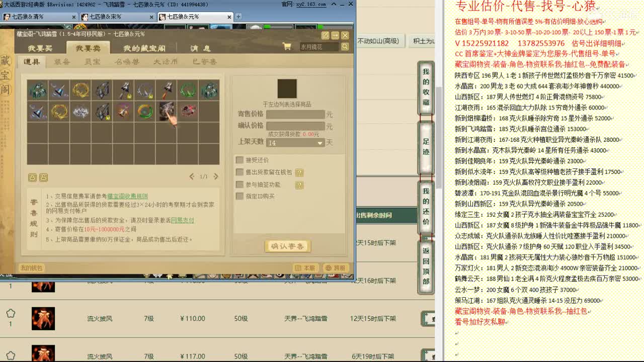Click the second lock icon below inventory grid
The image size is (644, 362).
coord(43,177)
